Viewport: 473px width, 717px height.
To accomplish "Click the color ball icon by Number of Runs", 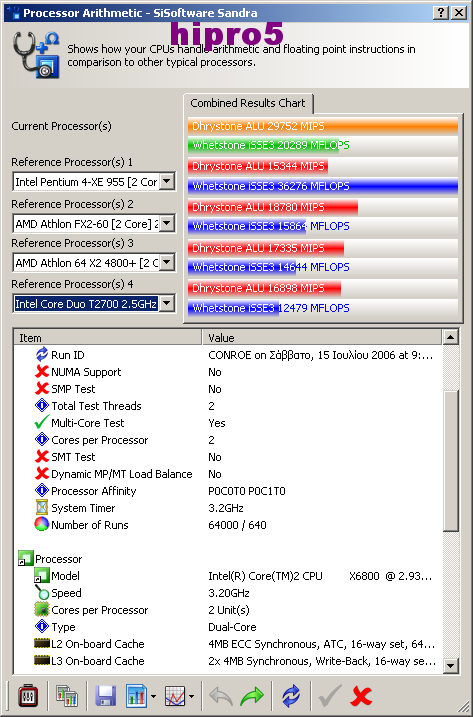I will (42, 524).
